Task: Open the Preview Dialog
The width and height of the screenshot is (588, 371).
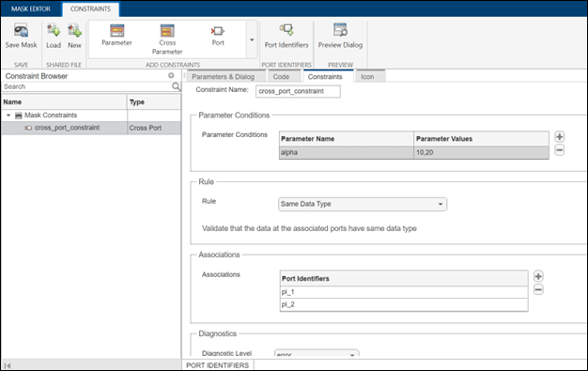Action: [340, 36]
